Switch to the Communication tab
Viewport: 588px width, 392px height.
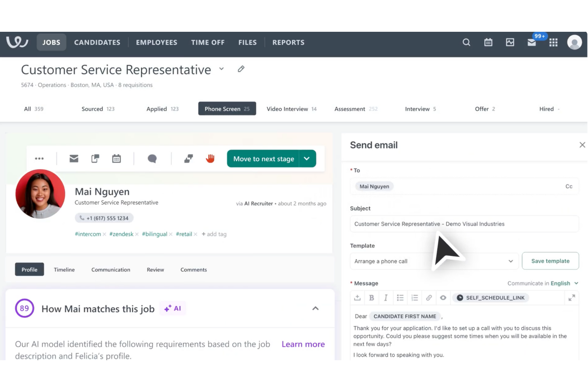110,269
